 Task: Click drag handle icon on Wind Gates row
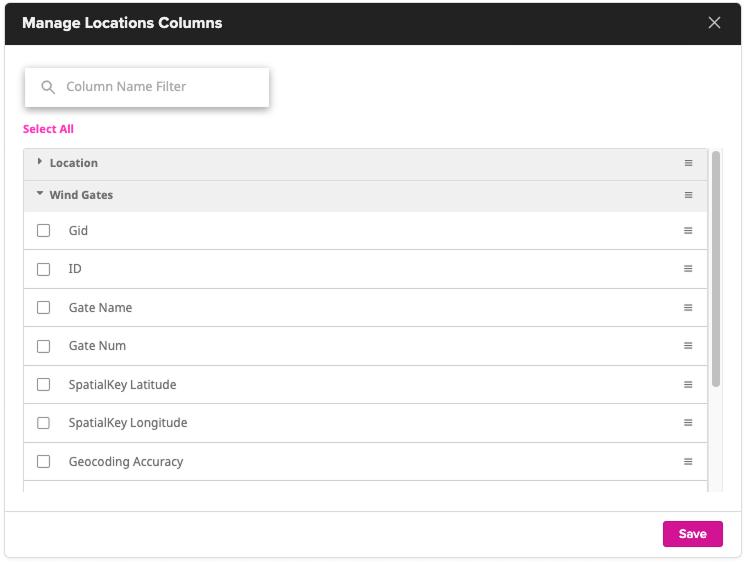pyautogui.click(x=688, y=195)
